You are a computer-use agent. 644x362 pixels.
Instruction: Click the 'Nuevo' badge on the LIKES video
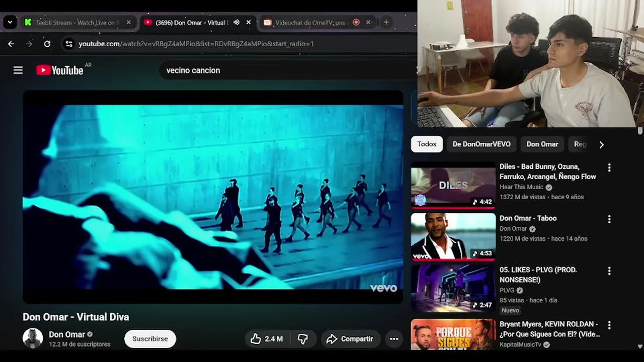coord(510,310)
